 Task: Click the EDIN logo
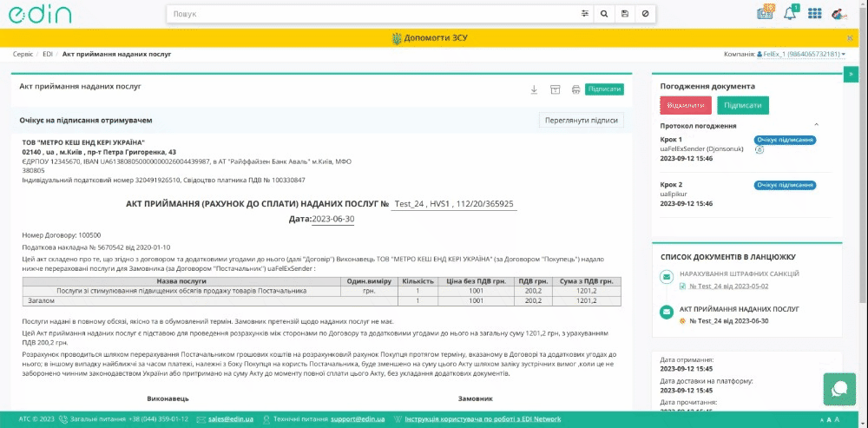click(40, 13)
